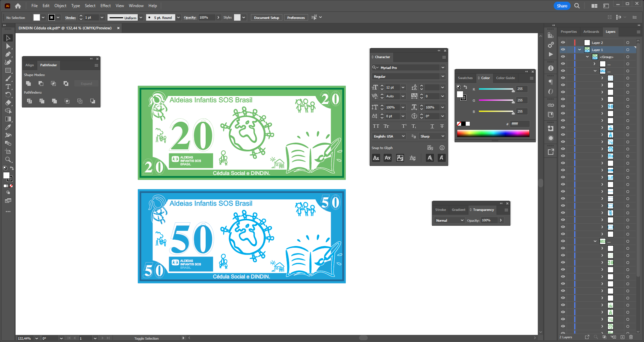Click Underline icon in Character panel
644x342 pixels.
(432, 126)
